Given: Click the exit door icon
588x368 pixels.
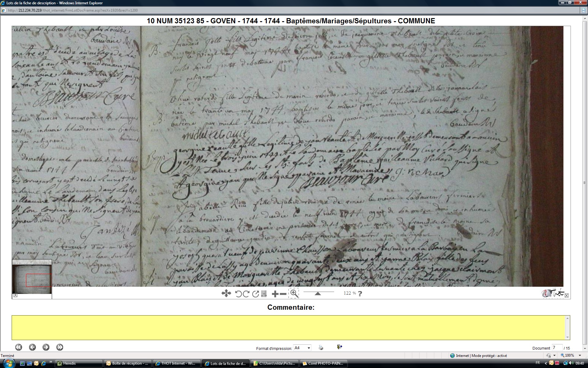Looking at the screenshot, I should [x=339, y=347].
